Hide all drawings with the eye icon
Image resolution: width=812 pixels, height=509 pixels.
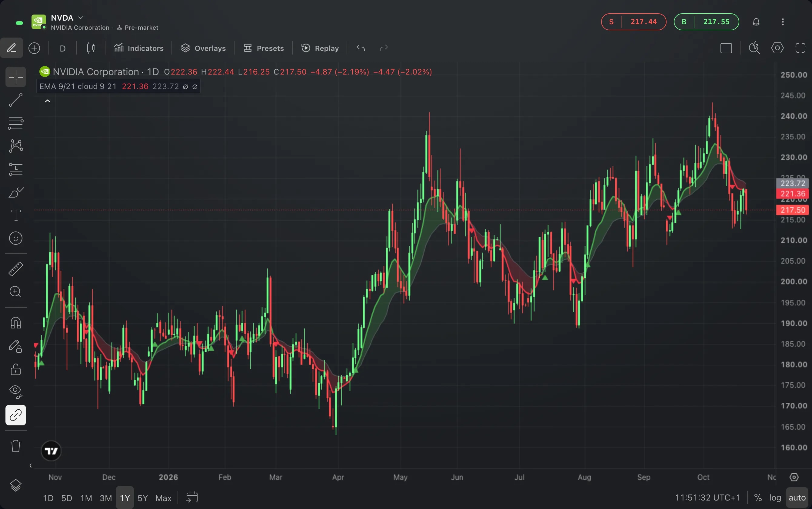point(15,392)
